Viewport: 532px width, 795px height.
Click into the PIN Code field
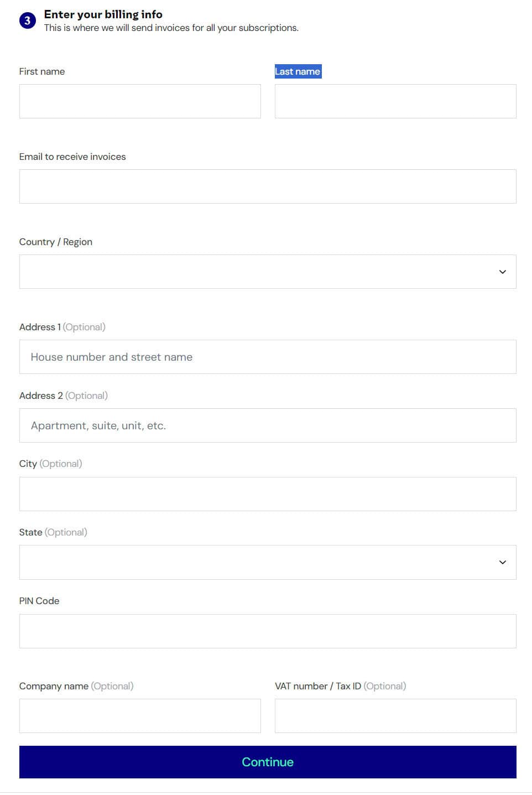coord(268,631)
